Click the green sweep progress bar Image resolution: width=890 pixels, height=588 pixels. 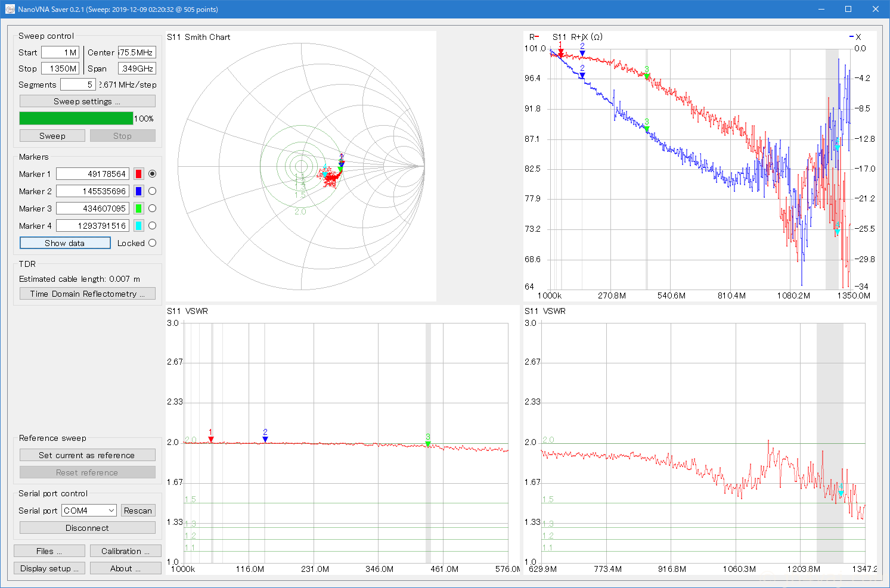76,119
